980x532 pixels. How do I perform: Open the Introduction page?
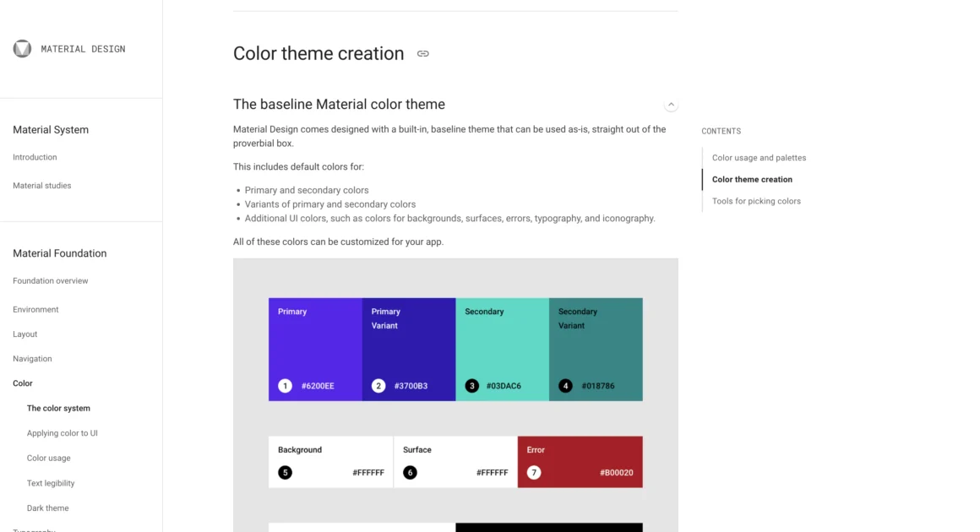pyautogui.click(x=35, y=157)
